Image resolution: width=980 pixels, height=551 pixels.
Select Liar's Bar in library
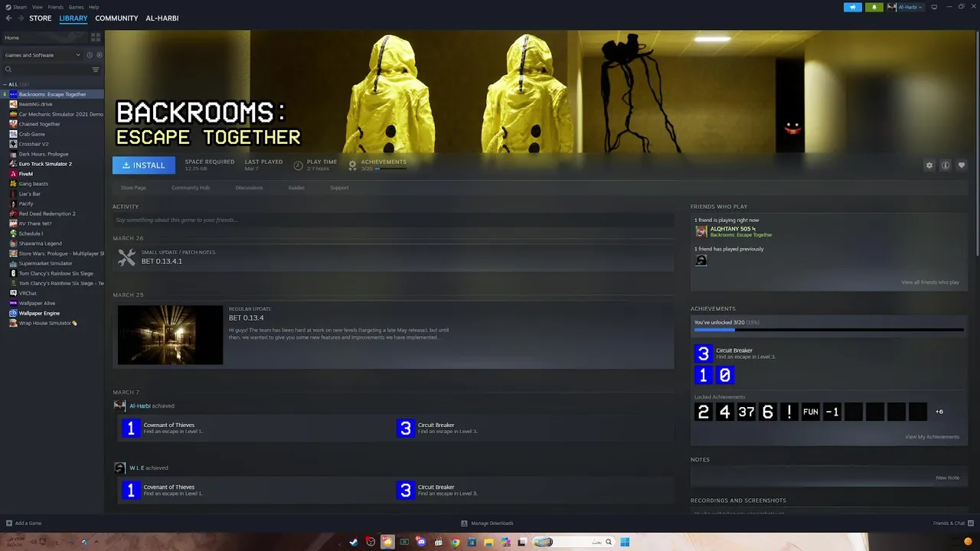30,194
